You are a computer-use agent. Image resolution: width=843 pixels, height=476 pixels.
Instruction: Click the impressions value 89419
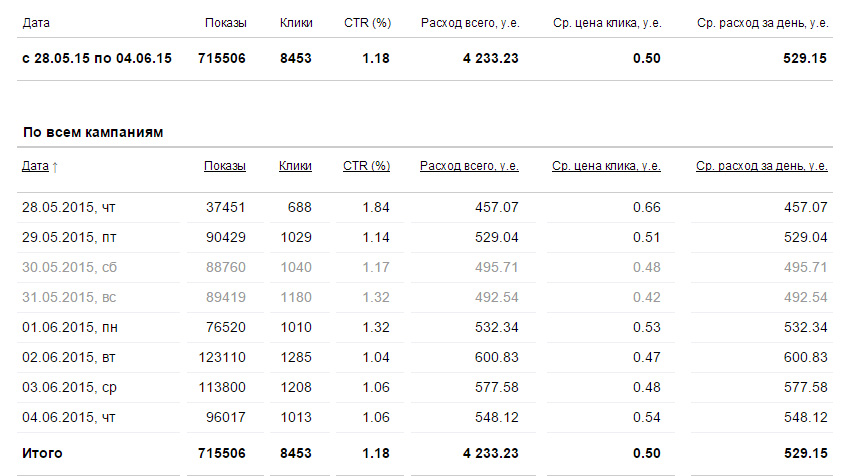tap(226, 297)
